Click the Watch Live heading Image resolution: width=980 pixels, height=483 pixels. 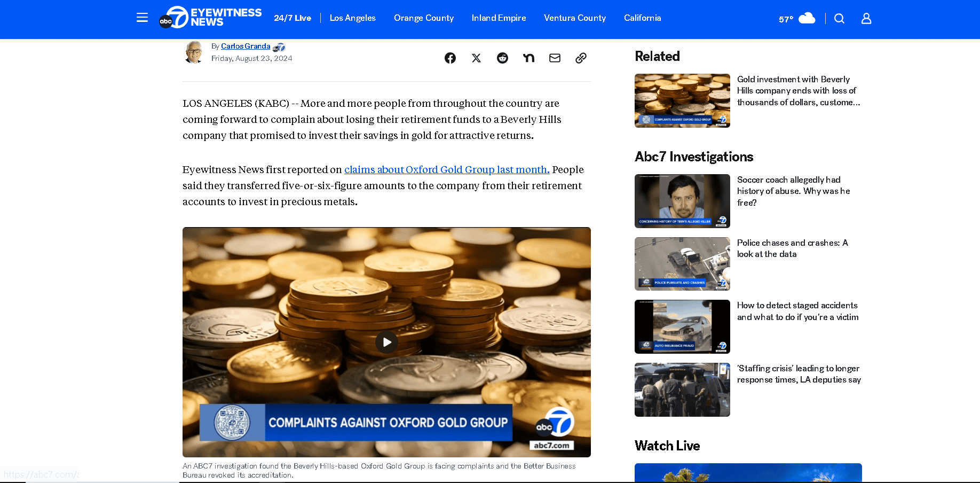coord(667,446)
